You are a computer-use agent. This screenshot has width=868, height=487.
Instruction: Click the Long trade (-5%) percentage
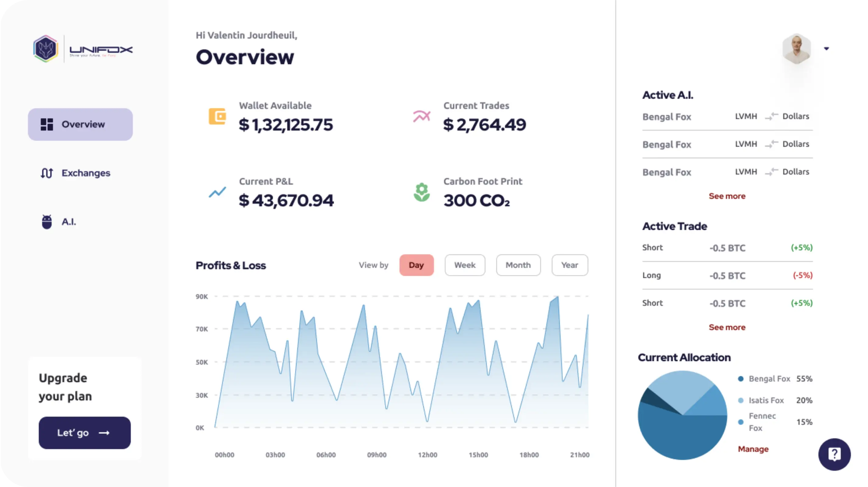tap(802, 275)
